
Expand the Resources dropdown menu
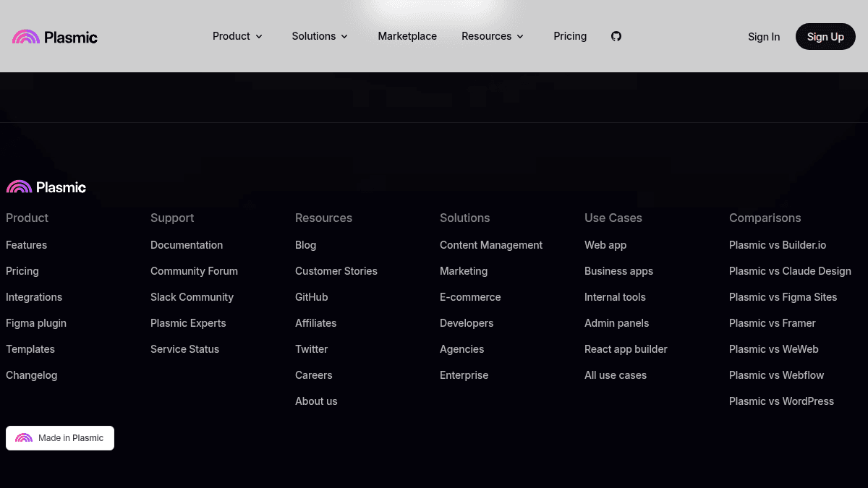493,36
